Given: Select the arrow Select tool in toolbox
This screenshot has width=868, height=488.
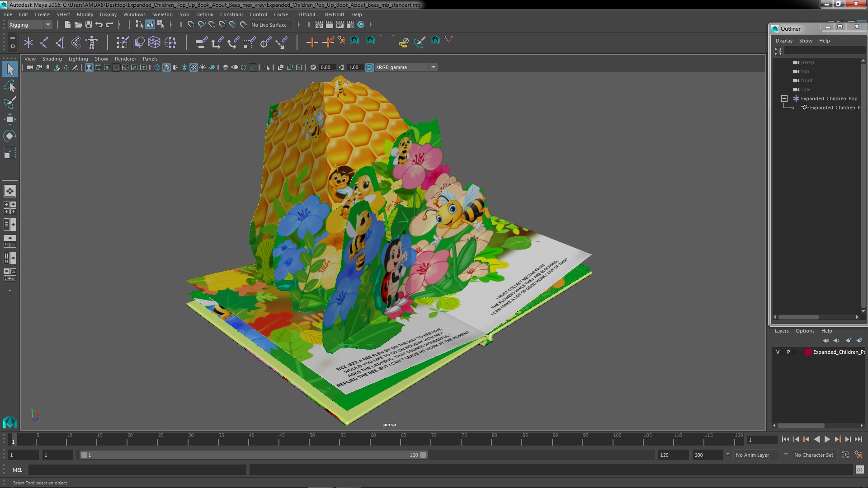Looking at the screenshot, I should pos(10,69).
